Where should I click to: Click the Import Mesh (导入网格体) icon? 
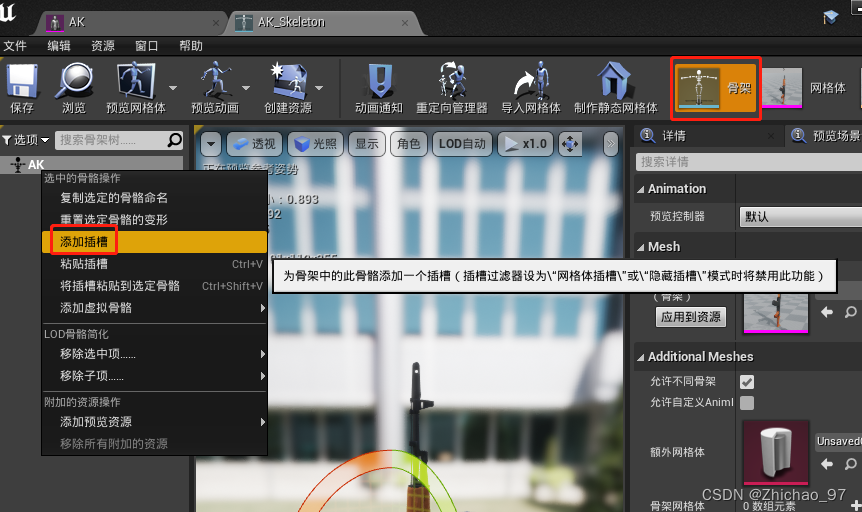tap(531, 80)
